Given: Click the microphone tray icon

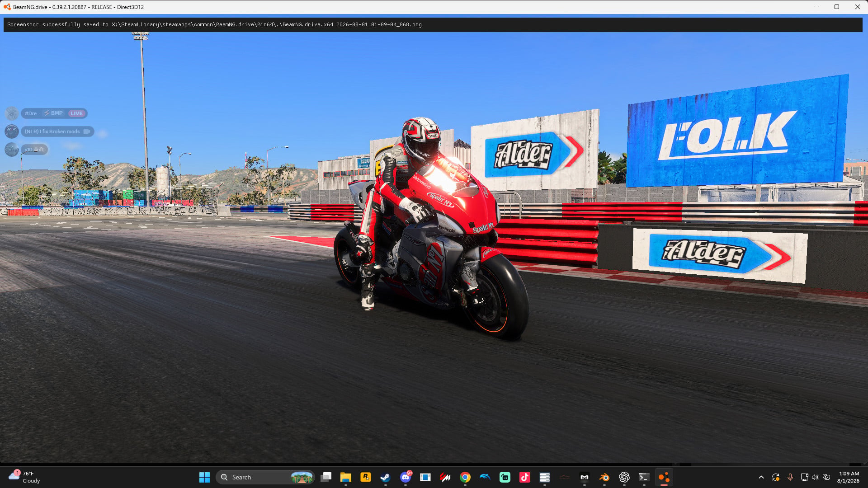Looking at the screenshot, I should [790, 477].
